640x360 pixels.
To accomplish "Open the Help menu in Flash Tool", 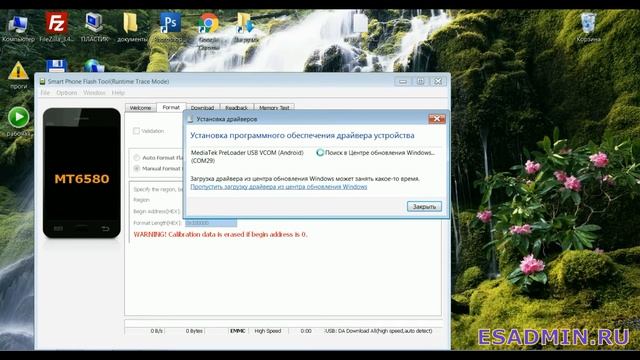I will pos(118,93).
